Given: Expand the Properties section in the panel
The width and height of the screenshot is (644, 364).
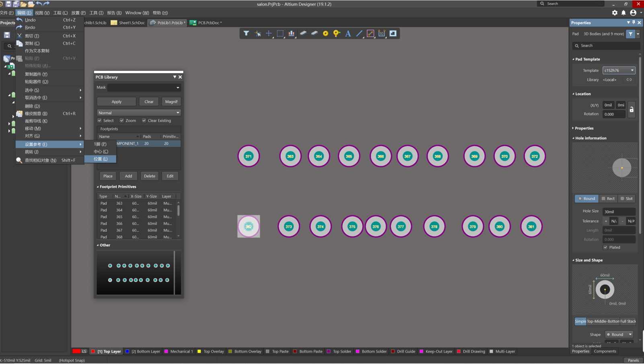Looking at the screenshot, I should pos(573,128).
